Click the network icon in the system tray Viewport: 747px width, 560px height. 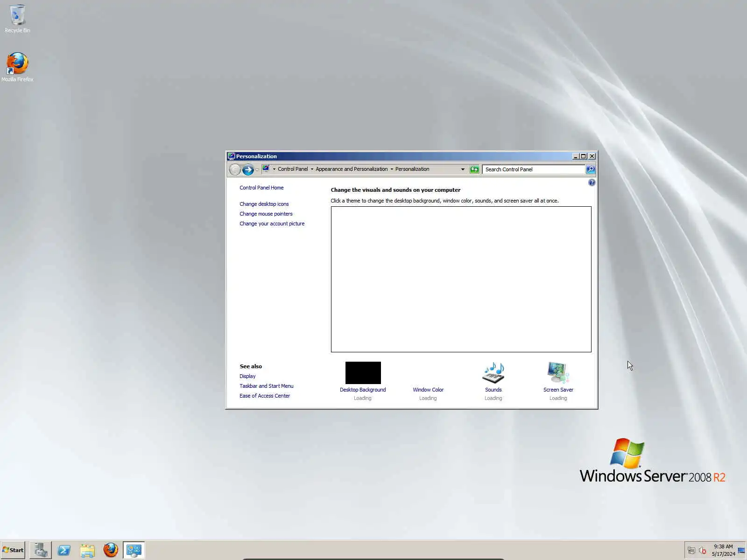pyautogui.click(x=691, y=551)
